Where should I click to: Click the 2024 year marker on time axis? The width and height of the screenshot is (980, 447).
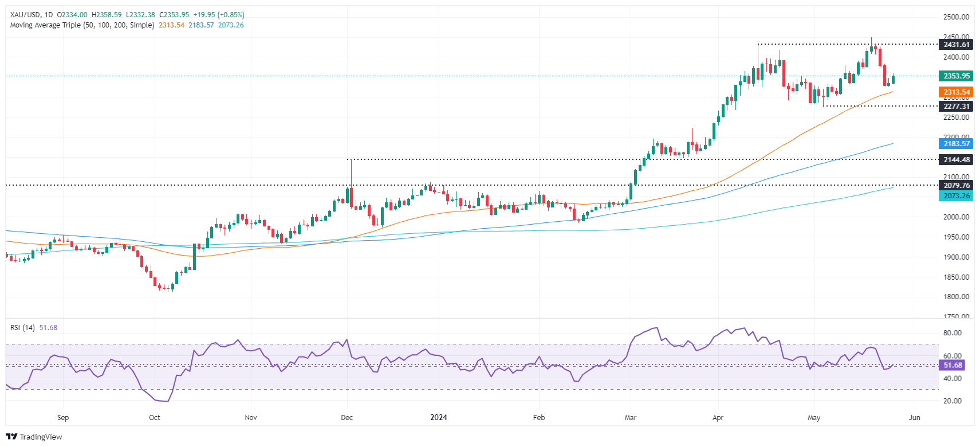[439, 417]
